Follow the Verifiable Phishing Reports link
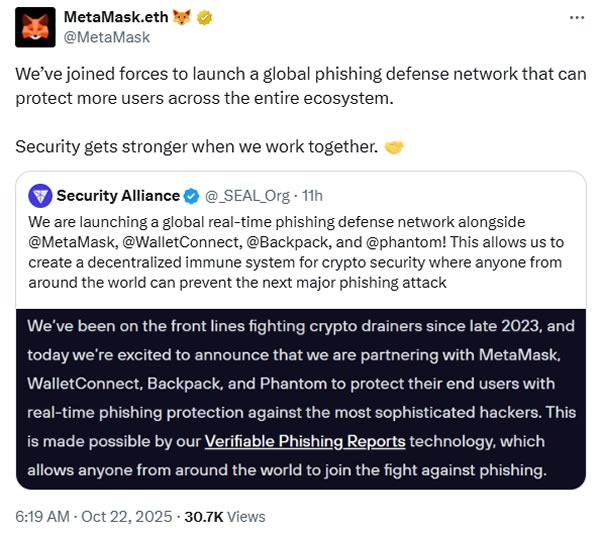 point(304,441)
